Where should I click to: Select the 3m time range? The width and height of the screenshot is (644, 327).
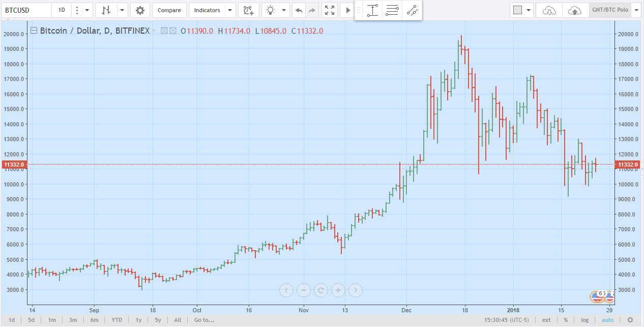[73, 320]
